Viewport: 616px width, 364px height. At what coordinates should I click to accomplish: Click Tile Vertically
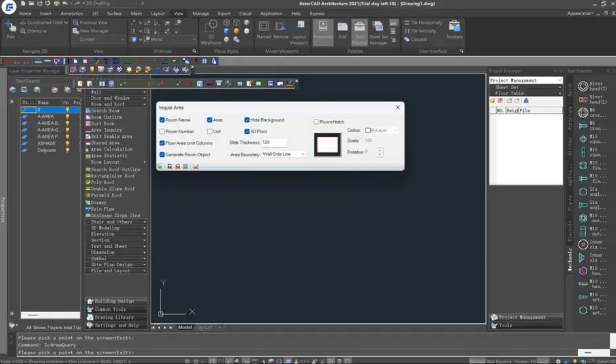point(421,31)
